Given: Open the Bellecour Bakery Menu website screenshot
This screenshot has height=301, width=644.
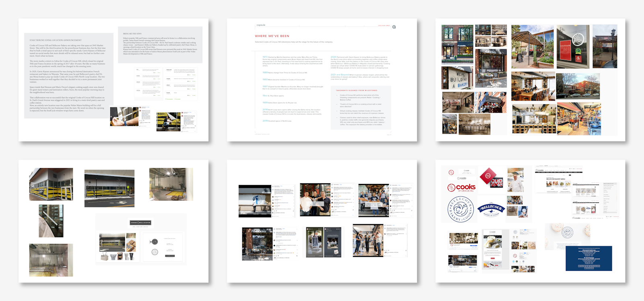Looking at the screenshot, I should (x=558, y=180).
